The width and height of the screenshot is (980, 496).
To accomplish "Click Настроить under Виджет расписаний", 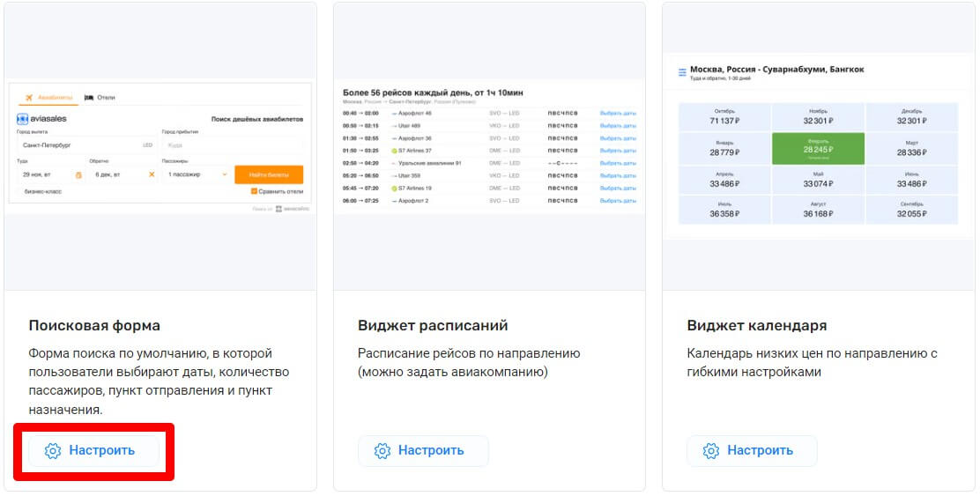I will click(423, 450).
